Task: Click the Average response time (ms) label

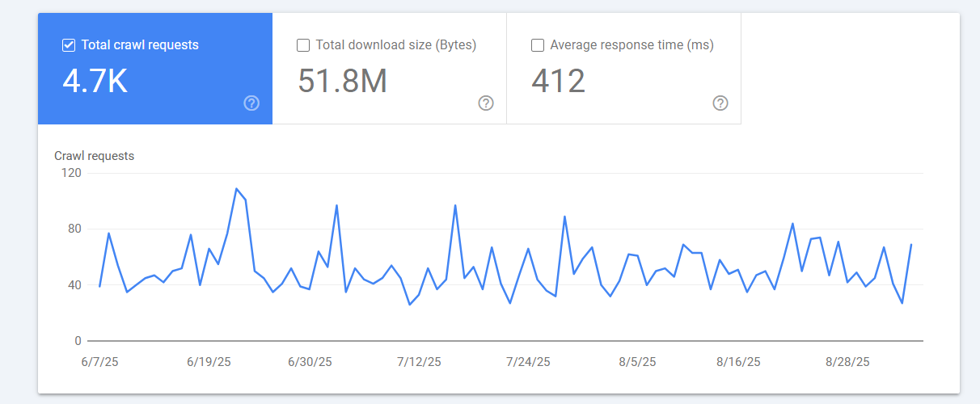Action: click(632, 45)
